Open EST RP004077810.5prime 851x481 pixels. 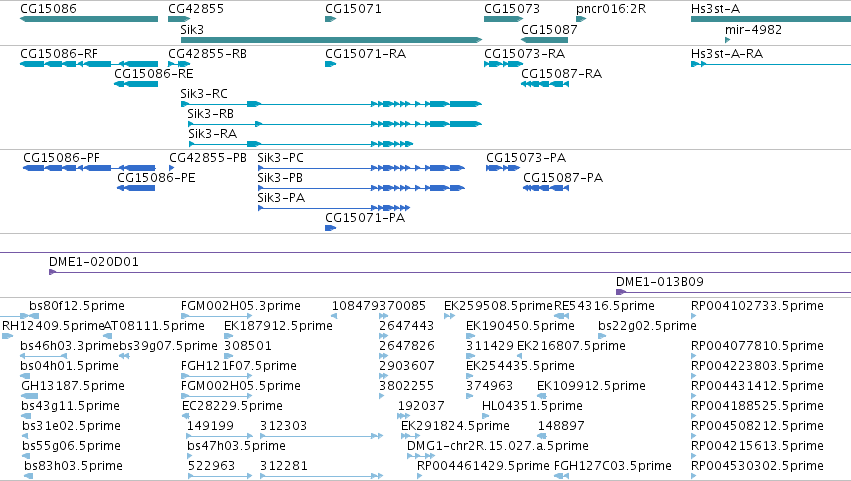point(757,346)
